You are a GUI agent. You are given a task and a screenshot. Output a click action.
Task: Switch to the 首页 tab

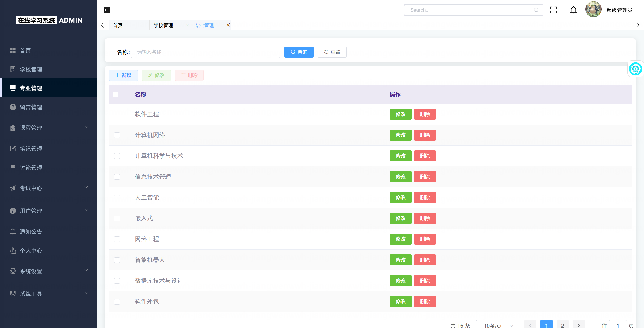(118, 25)
